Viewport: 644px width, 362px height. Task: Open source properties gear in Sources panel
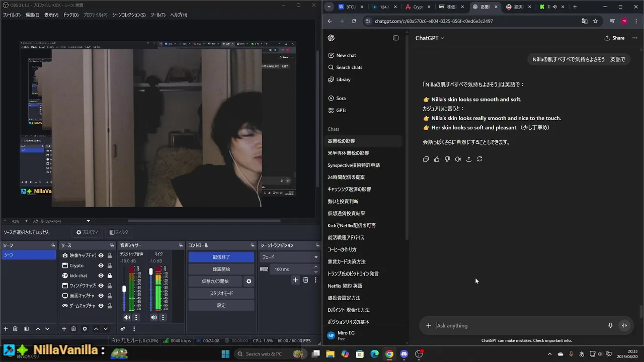tap(85, 329)
